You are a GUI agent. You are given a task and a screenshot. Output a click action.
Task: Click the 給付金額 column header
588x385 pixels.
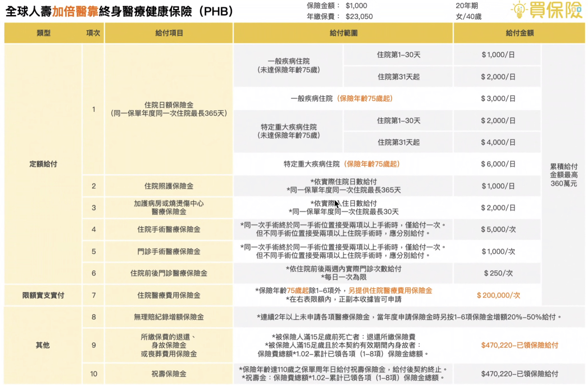point(520,33)
